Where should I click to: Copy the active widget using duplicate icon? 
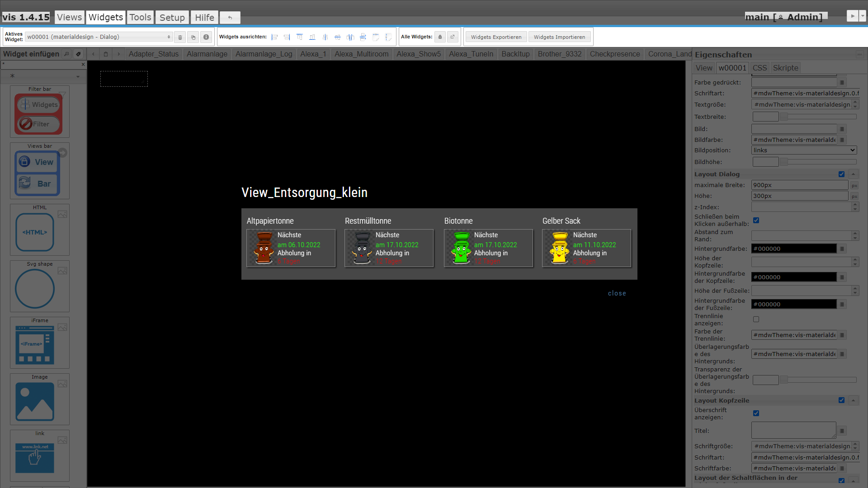[x=193, y=37]
